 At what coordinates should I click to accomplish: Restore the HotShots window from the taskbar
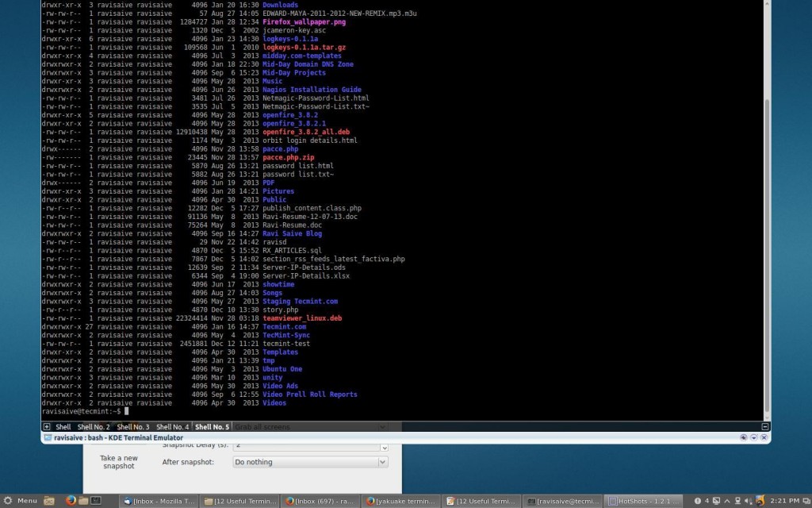click(x=642, y=500)
